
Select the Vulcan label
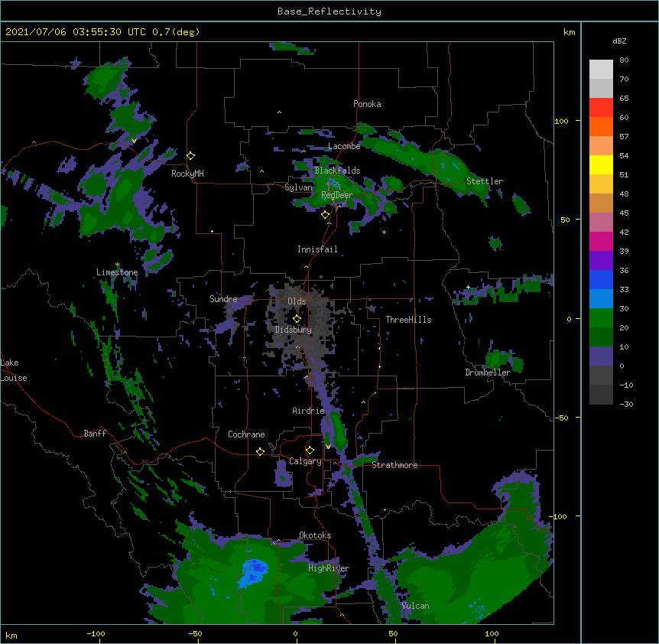pyautogui.click(x=415, y=606)
